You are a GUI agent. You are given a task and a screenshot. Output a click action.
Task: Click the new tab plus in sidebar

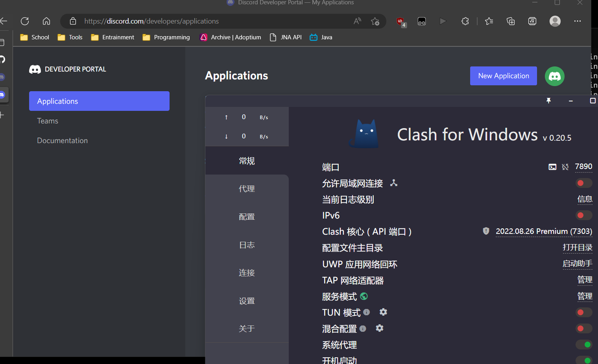[2, 115]
